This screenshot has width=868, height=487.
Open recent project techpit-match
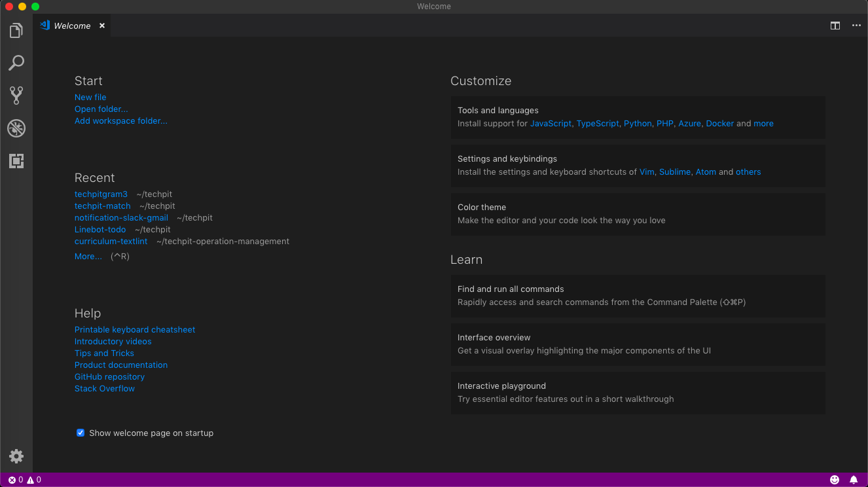click(x=103, y=206)
